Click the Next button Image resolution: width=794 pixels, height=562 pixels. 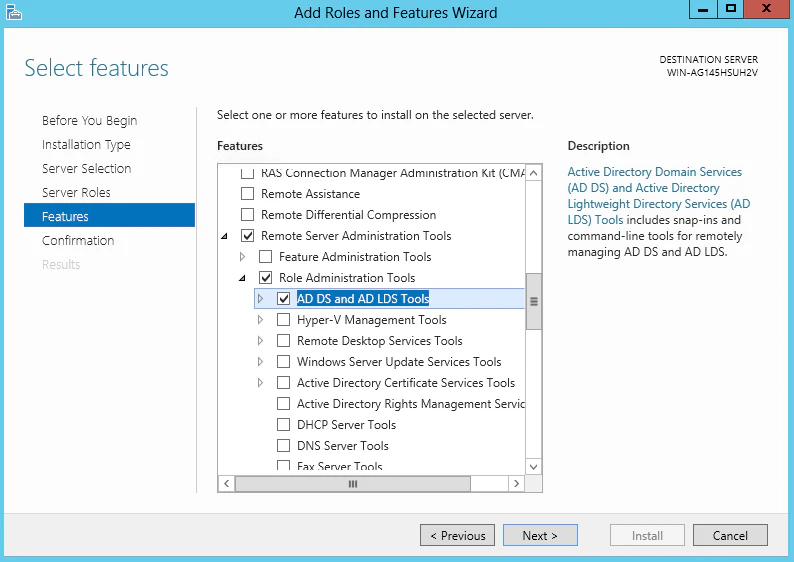pyautogui.click(x=540, y=535)
